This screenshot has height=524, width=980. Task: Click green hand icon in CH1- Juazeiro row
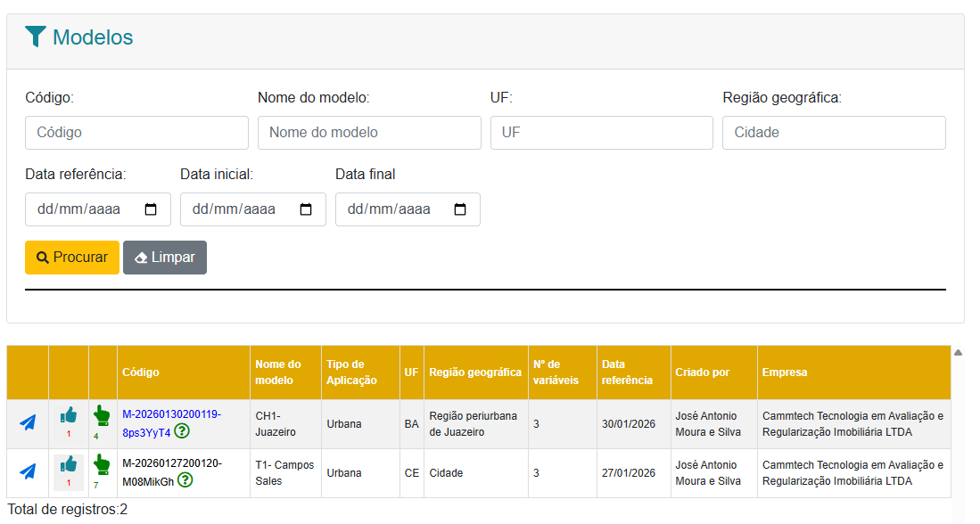coord(102,415)
